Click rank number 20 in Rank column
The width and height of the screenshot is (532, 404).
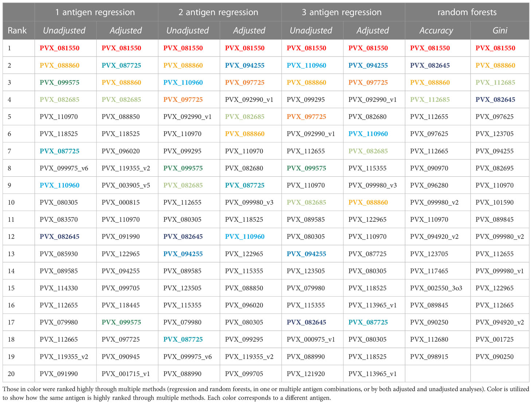[11, 374]
